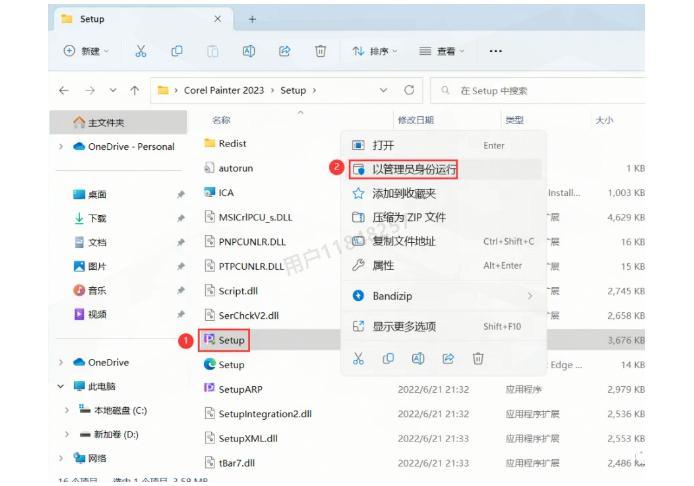This screenshot has width=694, height=486.
Task: Click the Copy icon in context menu
Action: click(388, 359)
